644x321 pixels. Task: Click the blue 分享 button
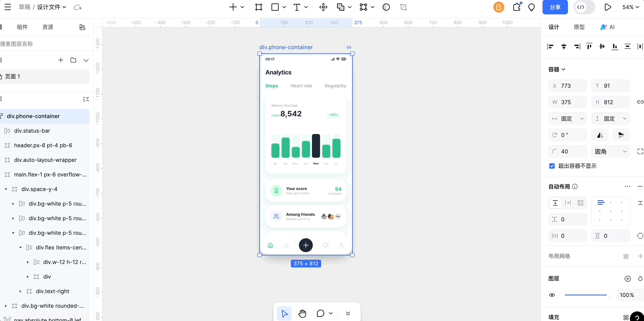click(555, 7)
